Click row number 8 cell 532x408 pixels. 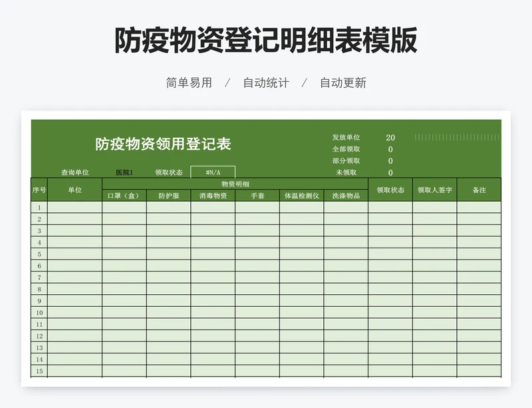[x=39, y=289]
